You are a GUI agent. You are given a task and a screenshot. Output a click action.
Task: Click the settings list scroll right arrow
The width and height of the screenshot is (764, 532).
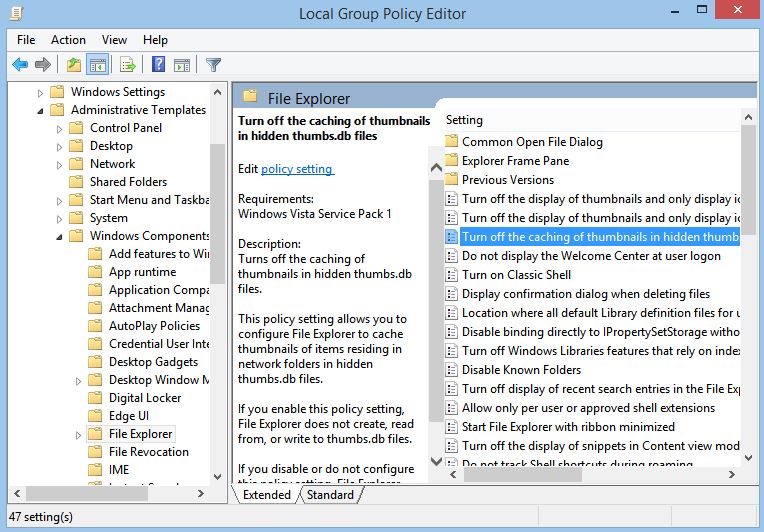(x=731, y=475)
